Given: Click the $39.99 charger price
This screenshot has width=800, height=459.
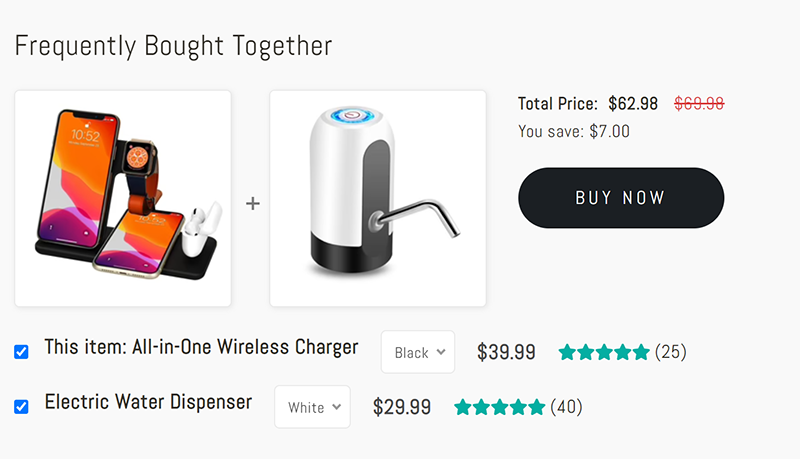Looking at the screenshot, I should [x=506, y=352].
